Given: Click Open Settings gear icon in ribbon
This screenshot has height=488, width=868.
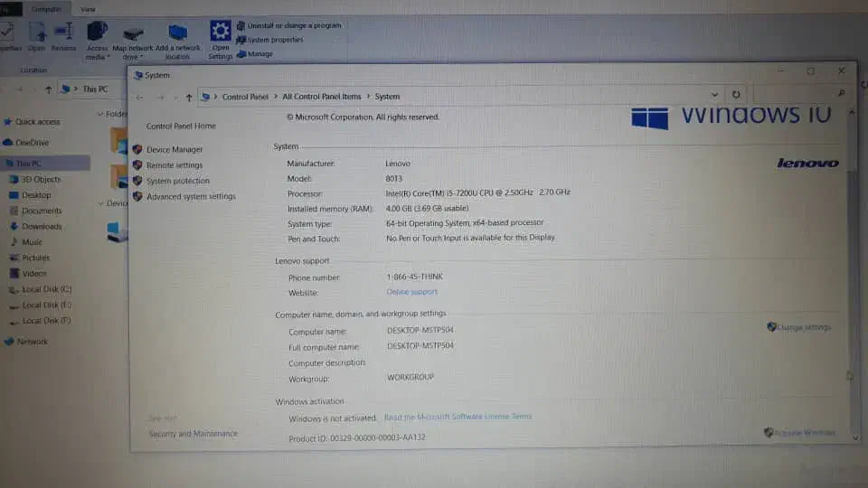Looking at the screenshot, I should click(x=221, y=32).
